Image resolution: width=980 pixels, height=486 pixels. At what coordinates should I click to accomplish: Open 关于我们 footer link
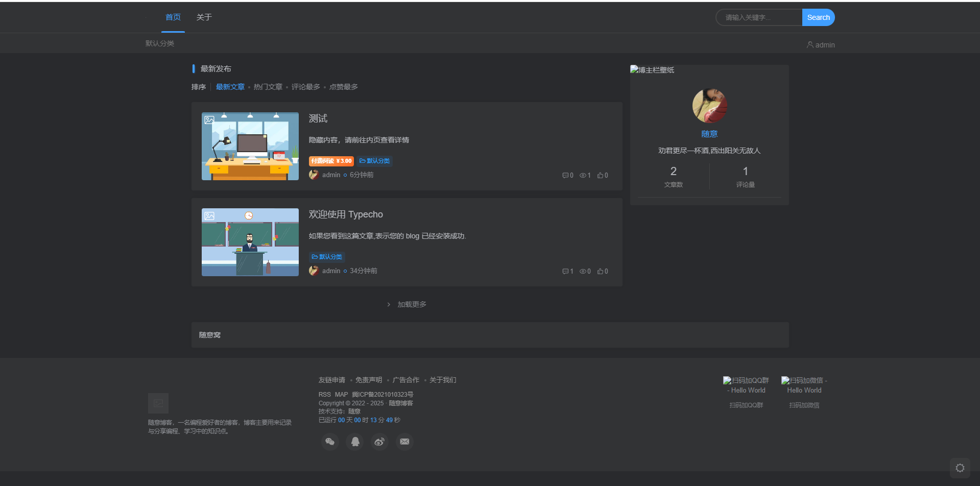pyautogui.click(x=443, y=380)
